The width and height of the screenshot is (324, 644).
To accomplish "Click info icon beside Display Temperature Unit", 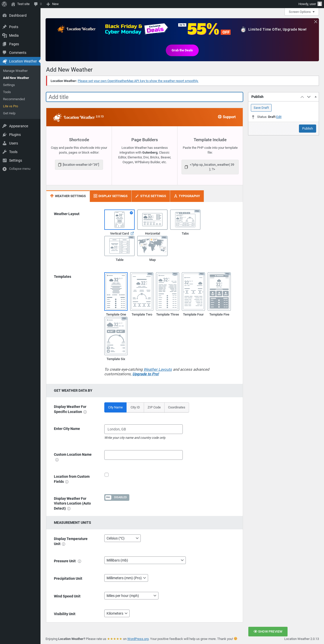I will [64, 544].
